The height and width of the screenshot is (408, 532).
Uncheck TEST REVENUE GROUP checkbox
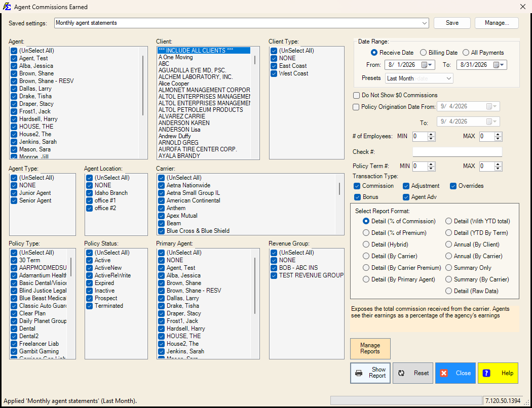pos(274,275)
